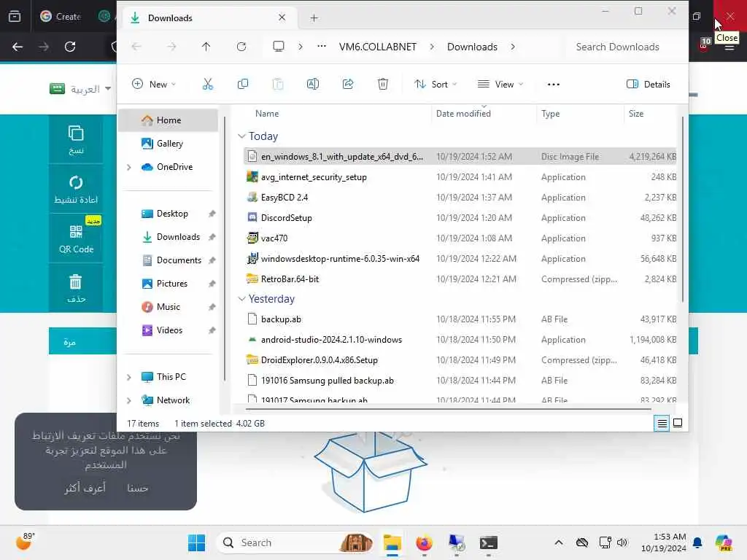Click the Delete trash icon in toolbar
747x560 pixels.
pyautogui.click(x=382, y=85)
